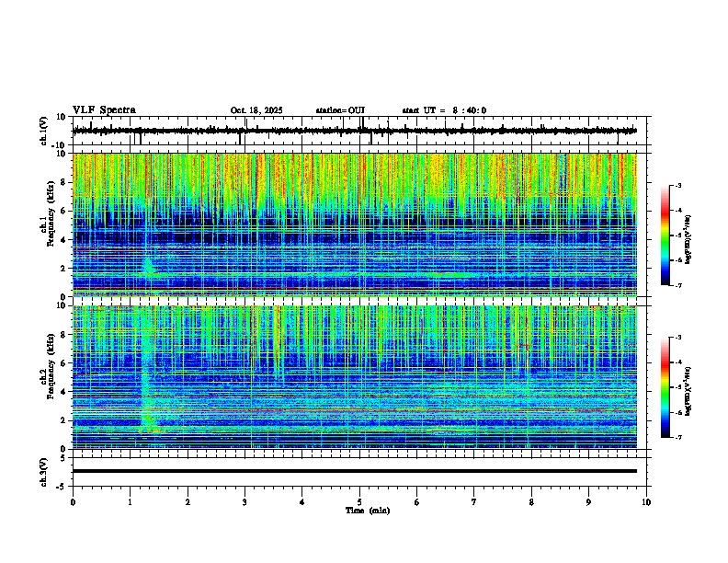Click the time axis tick label '3'

tap(245, 502)
